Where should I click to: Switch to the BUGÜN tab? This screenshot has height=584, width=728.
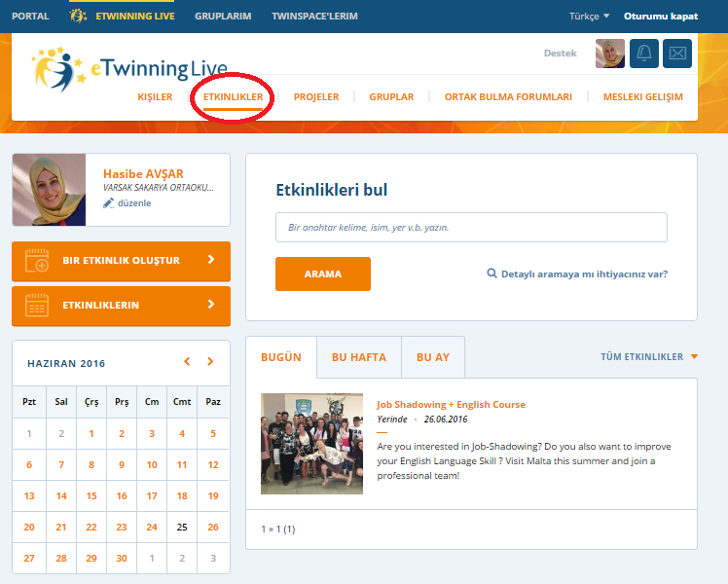(x=281, y=357)
